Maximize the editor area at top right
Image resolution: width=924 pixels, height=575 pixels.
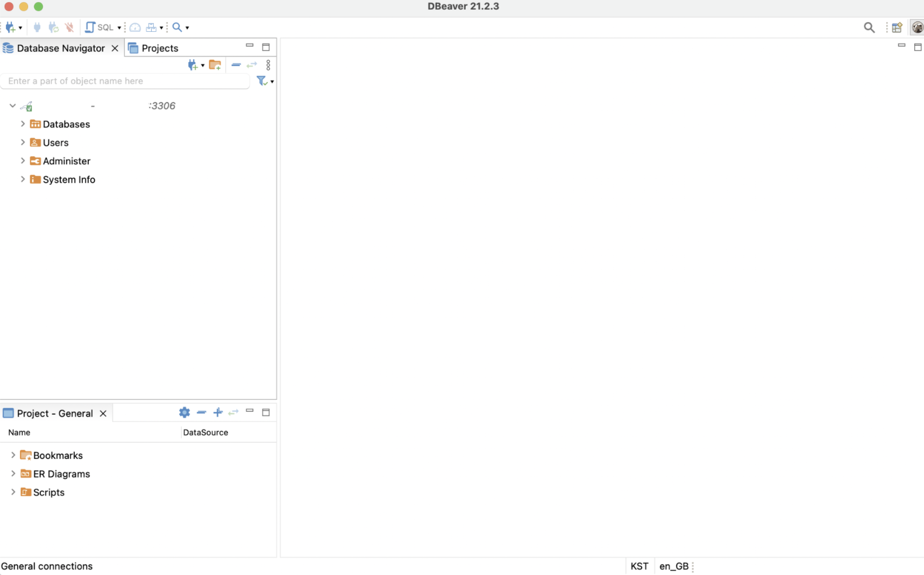pos(918,47)
